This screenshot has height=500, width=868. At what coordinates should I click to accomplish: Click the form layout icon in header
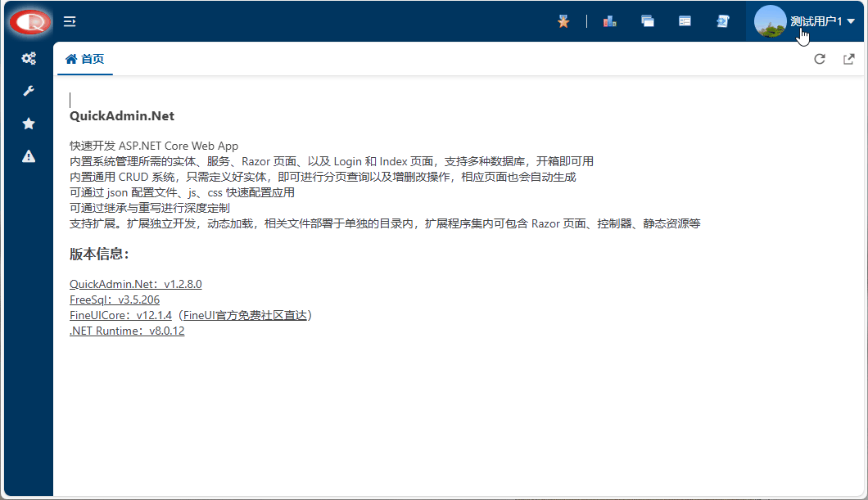(685, 21)
